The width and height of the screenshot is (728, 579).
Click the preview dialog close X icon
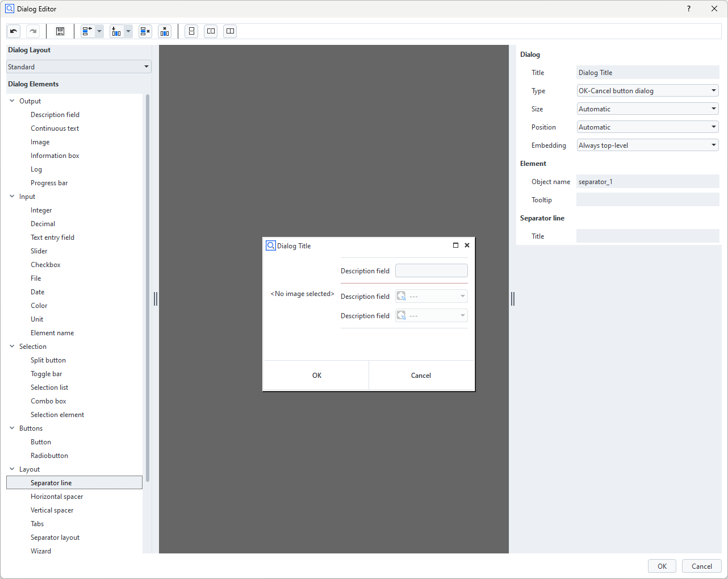click(x=467, y=245)
